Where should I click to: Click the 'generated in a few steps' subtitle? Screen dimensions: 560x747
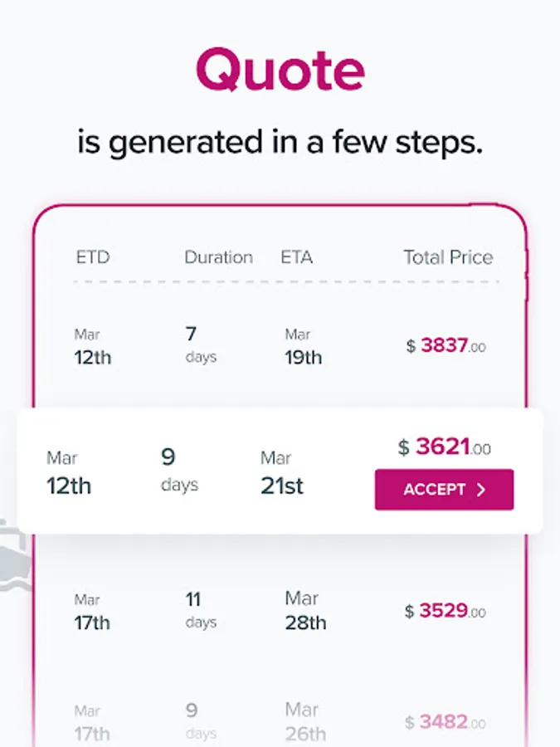280,142
